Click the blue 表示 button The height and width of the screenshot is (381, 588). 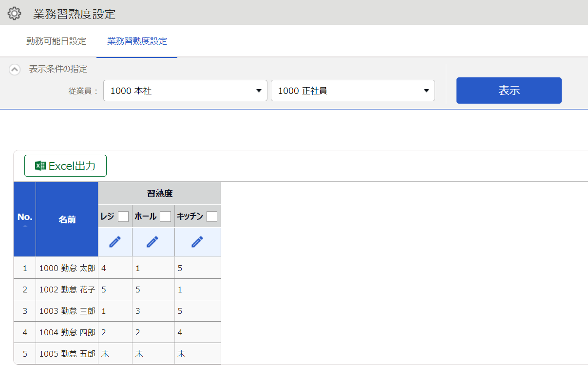(x=509, y=91)
